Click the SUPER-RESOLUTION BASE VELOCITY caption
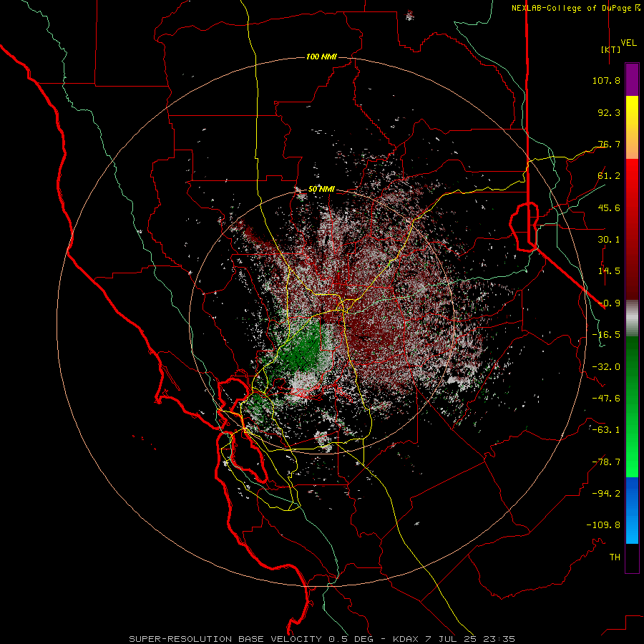The image size is (644, 644). pos(225,639)
